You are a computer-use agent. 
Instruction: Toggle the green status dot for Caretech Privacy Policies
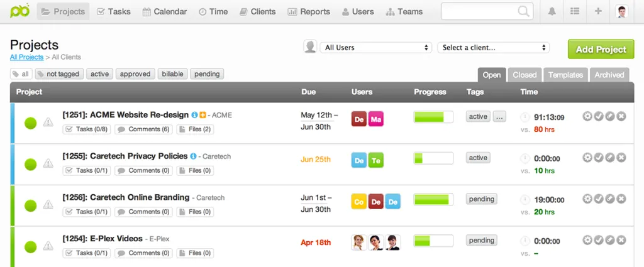[30, 165]
